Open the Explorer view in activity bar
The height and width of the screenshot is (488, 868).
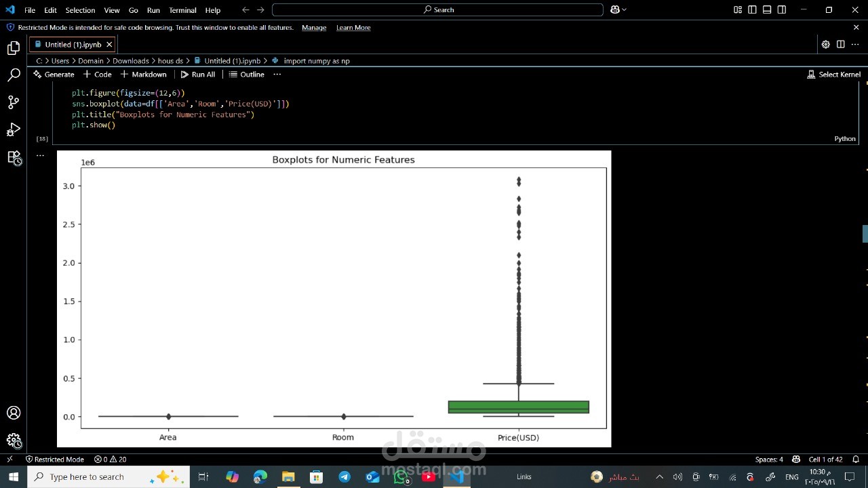click(x=14, y=48)
